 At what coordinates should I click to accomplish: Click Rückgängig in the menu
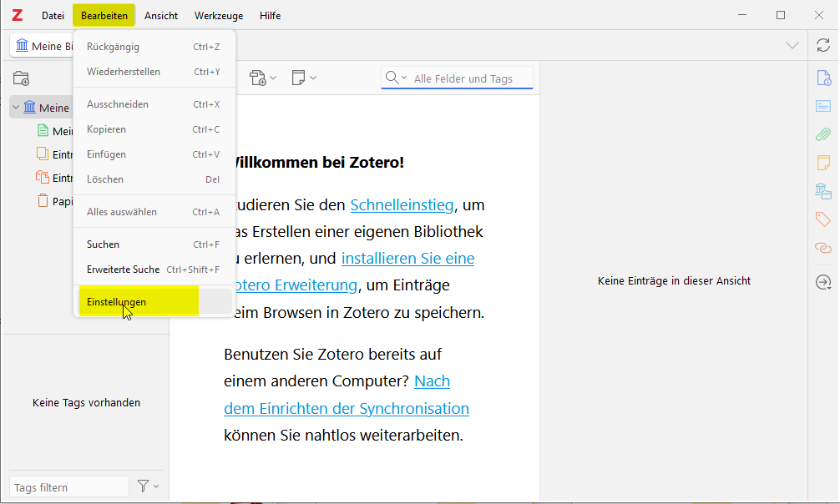coord(154,47)
